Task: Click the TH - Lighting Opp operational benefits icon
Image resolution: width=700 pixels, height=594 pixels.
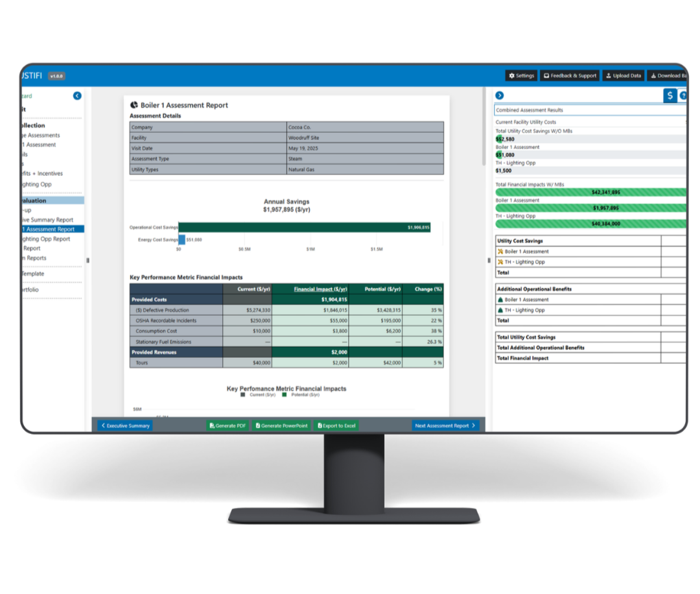Action: [x=500, y=310]
